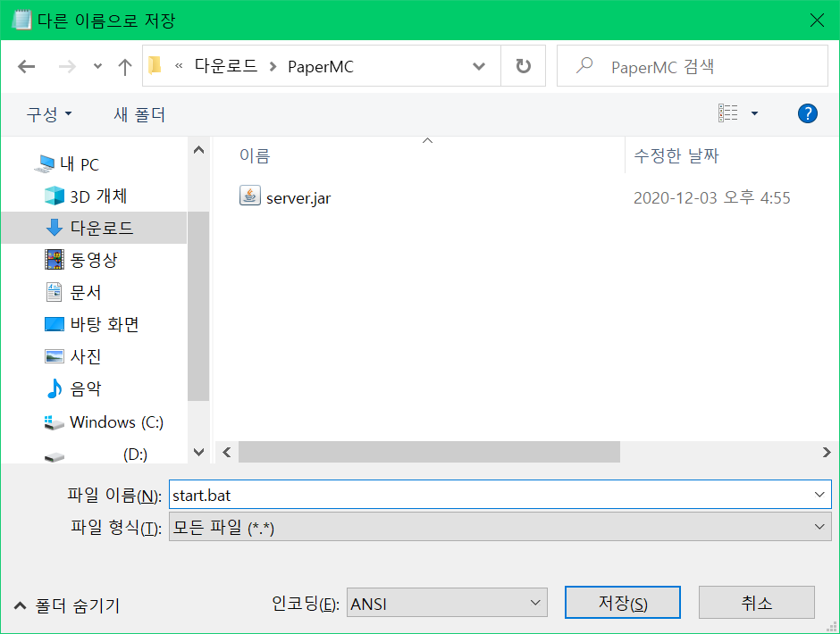
Task: Click the folder icon in address bar
Action: (x=155, y=65)
